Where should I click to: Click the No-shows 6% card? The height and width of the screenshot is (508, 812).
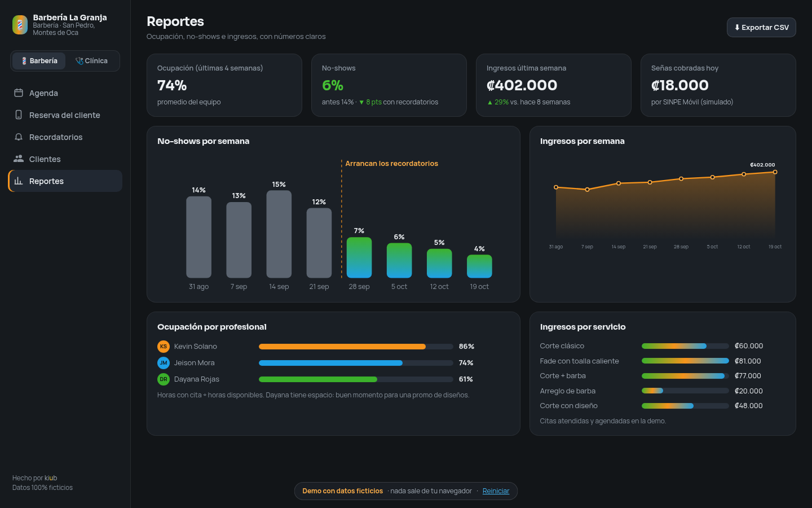click(389, 85)
